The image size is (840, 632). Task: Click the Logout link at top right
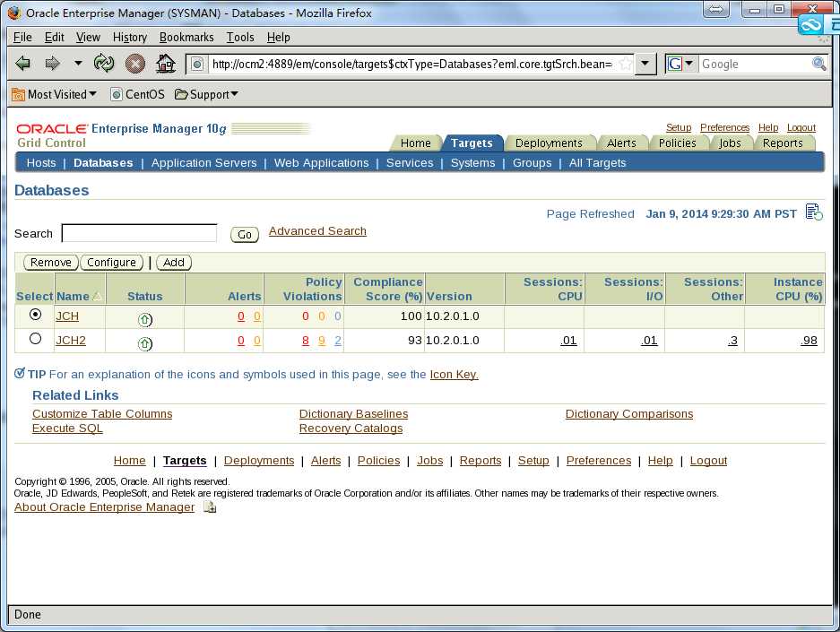pyautogui.click(x=801, y=127)
